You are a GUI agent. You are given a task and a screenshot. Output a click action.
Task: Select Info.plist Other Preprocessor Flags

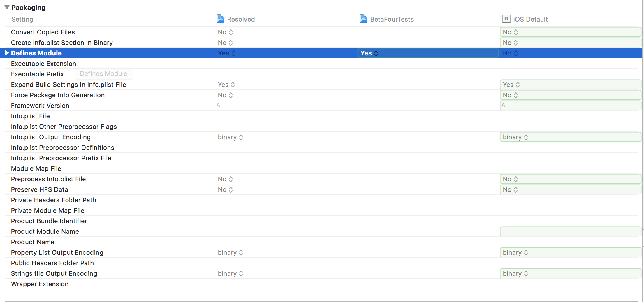click(x=64, y=127)
